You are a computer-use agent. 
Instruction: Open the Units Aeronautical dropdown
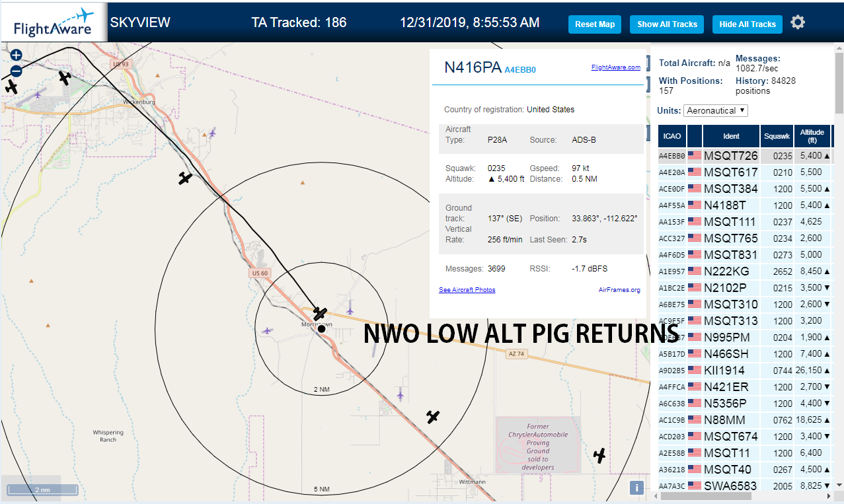[716, 110]
